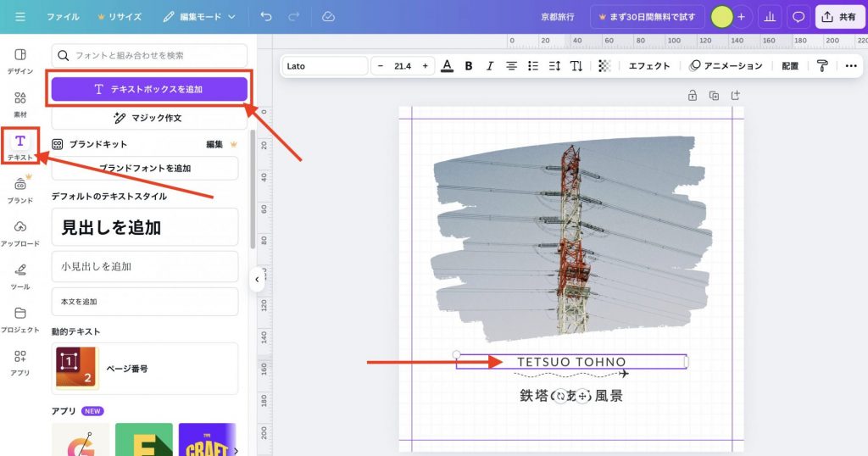Click the cloud save status icon
The width and height of the screenshot is (868, 456).
click(328, 17)
